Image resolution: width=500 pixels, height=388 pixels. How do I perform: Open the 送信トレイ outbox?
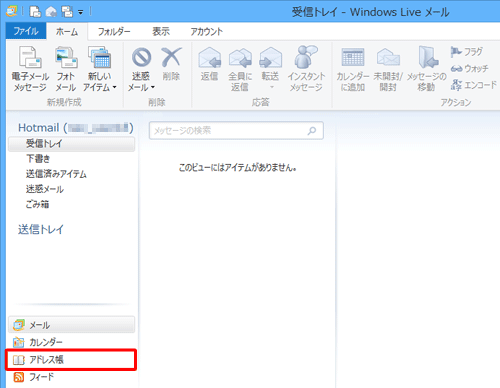coord(41,229)
